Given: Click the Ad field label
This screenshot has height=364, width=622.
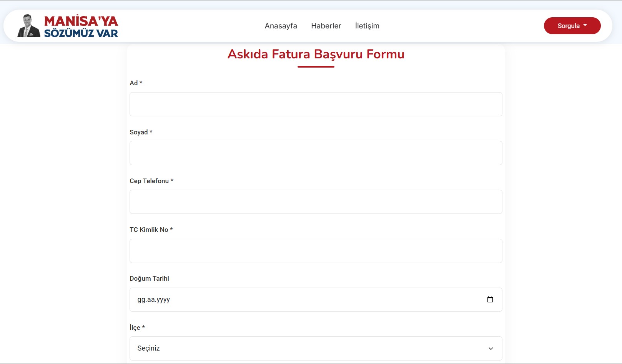Looking at the screenshot, I should click(134, 83).
